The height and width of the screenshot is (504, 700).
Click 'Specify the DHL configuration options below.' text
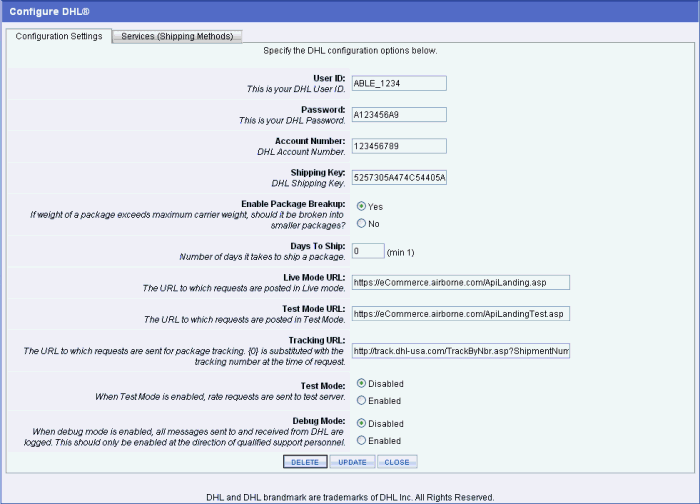pos(350,51)
